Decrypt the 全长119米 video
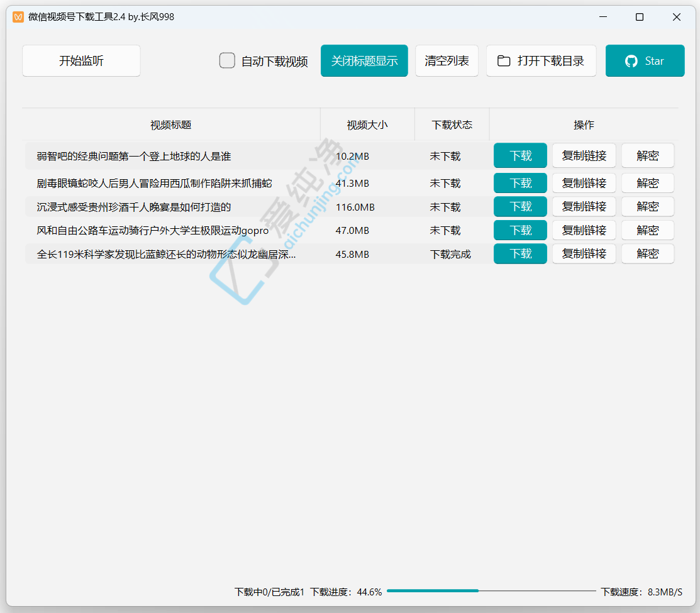This screenshot has width=700, height=613. point(647,253)
